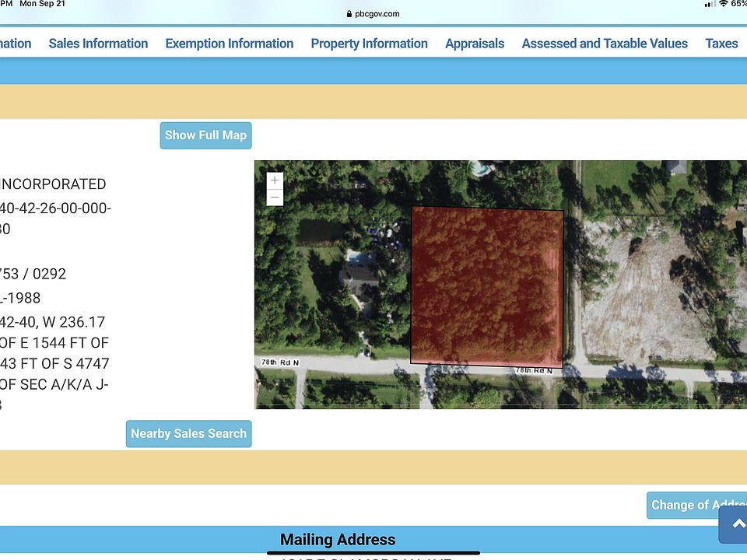Switch to Exemption Information section

(230, 44)
